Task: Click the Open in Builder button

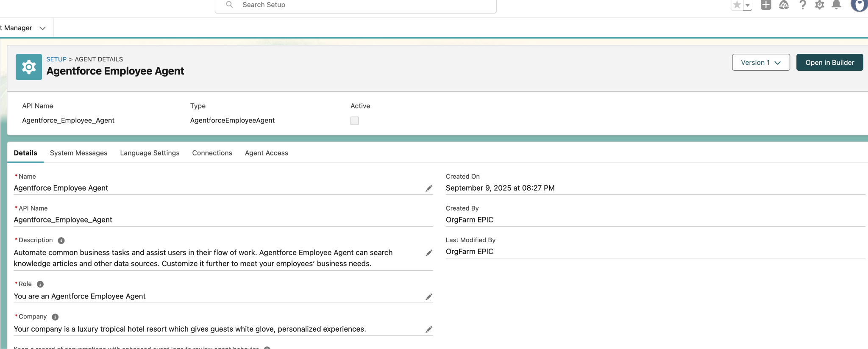Action: pyautogui.click(x=829, y=62)
